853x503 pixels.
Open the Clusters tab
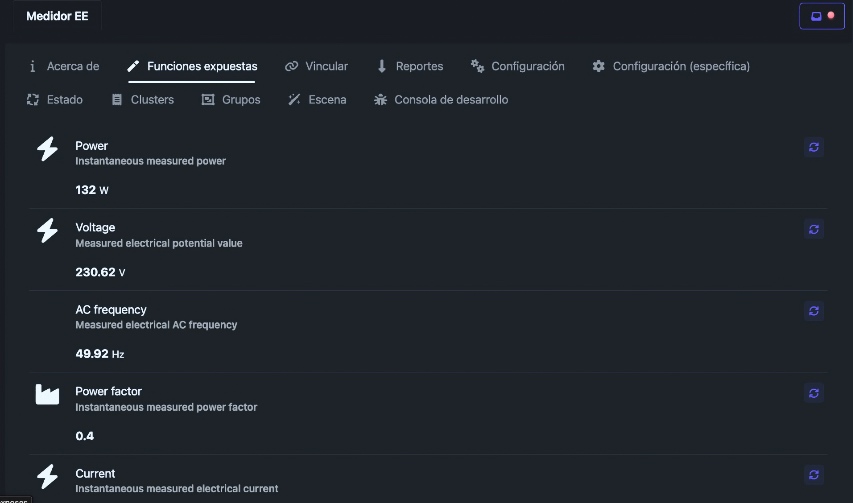click(143, 100)
